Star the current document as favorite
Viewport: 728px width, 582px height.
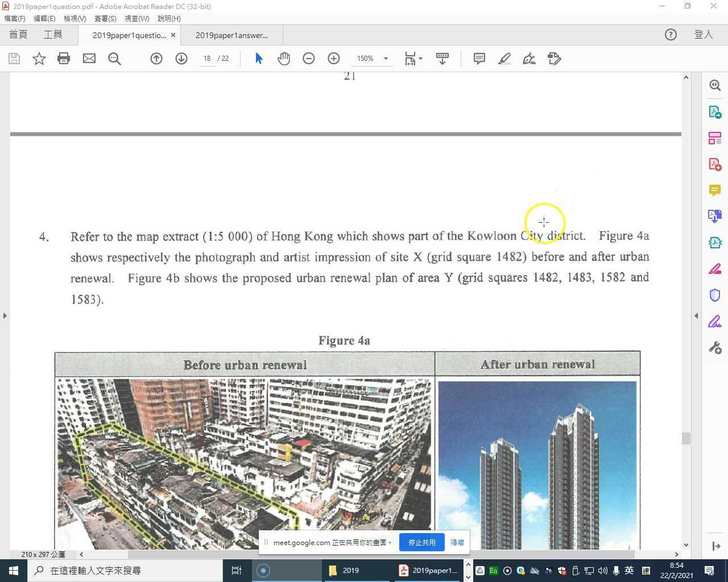pyautogui.click(x=39, y=59)
